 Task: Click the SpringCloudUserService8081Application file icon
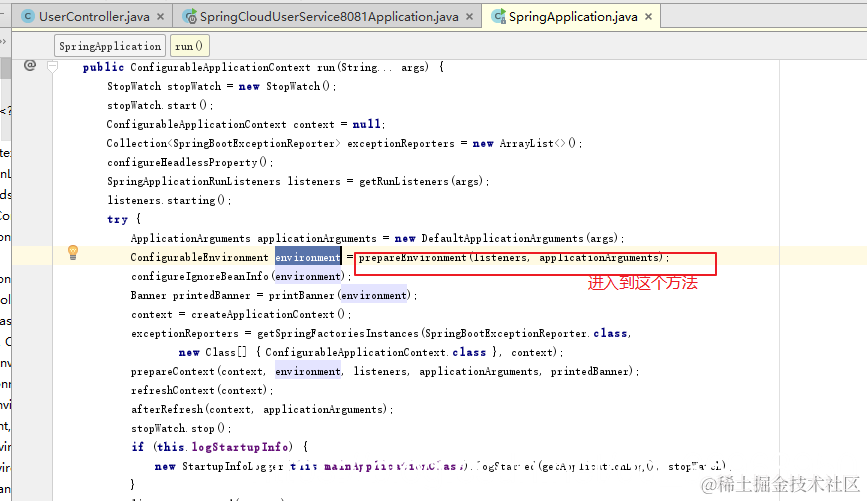tap(190, 17)
